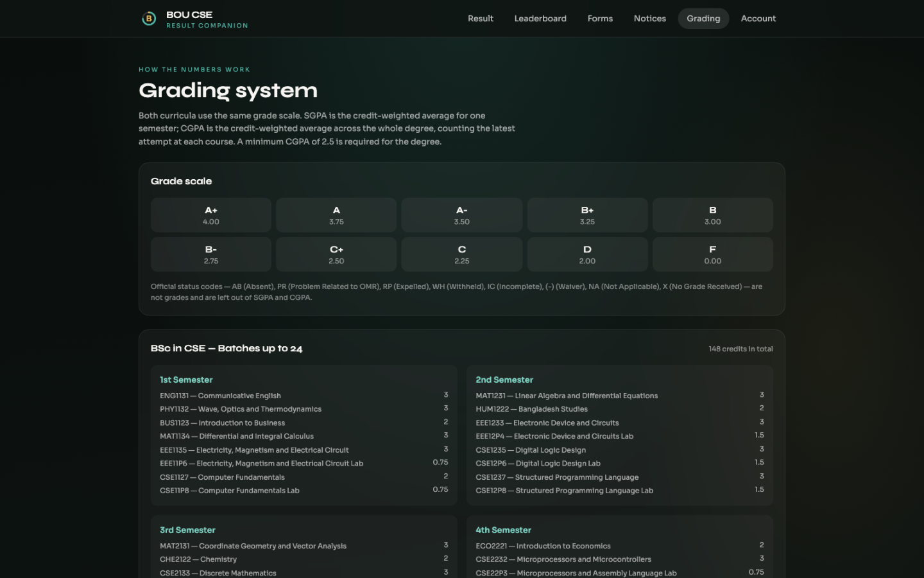Open the BOU CSE Result Companion home link

tap(194, 19)
